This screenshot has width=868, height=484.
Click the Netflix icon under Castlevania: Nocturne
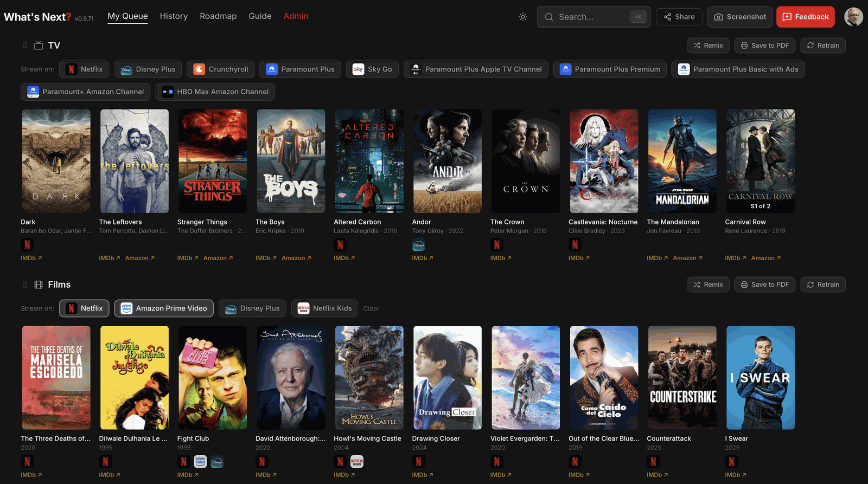[575, 245]
